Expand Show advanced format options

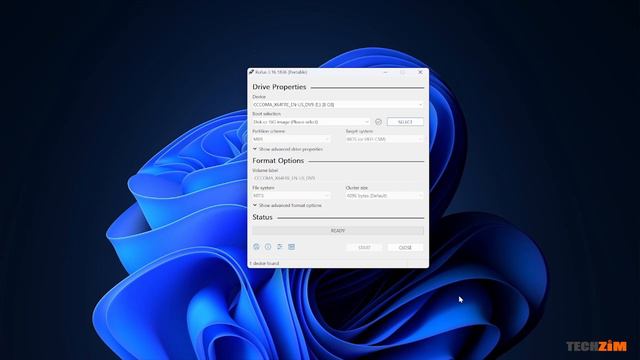pos(287,206)
